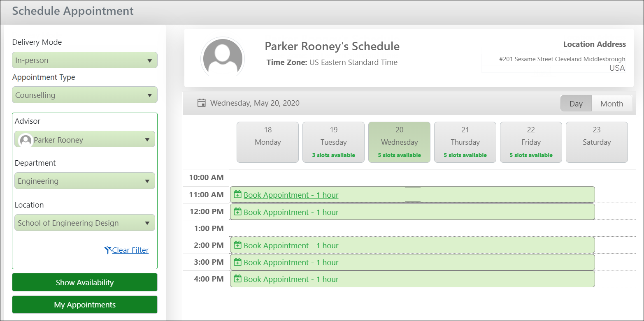Viewport: 644px width, 321px height.
Task: Open My Appointments
Action: (85, 305)
